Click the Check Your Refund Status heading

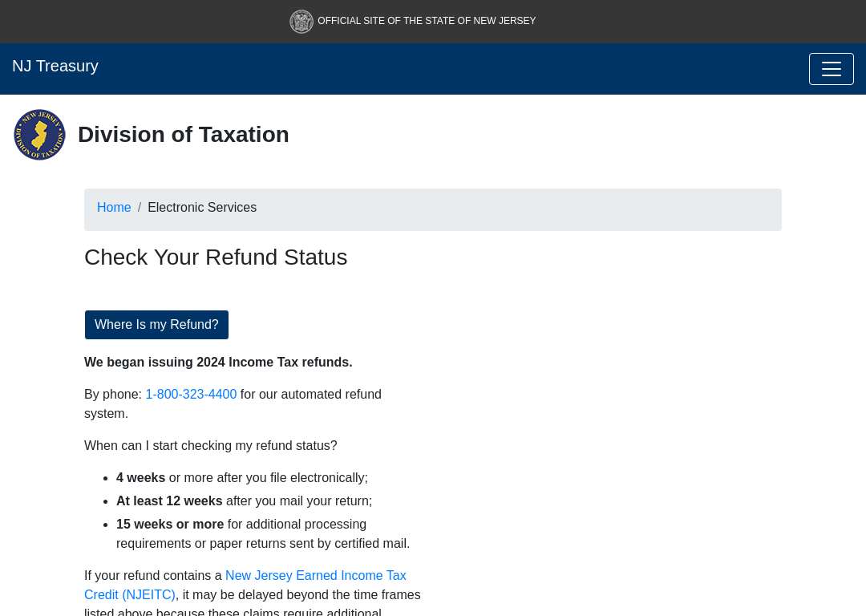click(x=216, y=257)
